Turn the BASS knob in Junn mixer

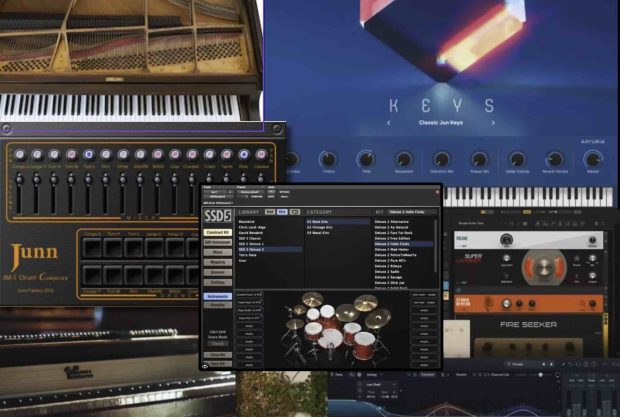coord(158,154)
